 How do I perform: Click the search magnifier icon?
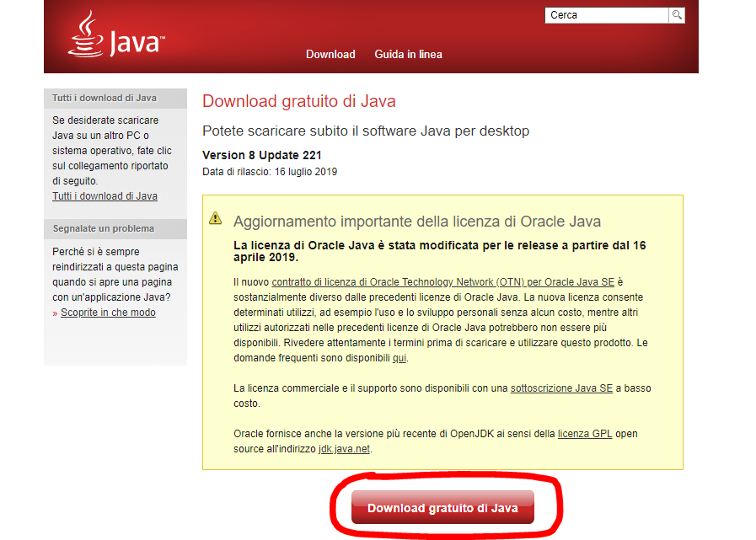[x=677, y=15]
